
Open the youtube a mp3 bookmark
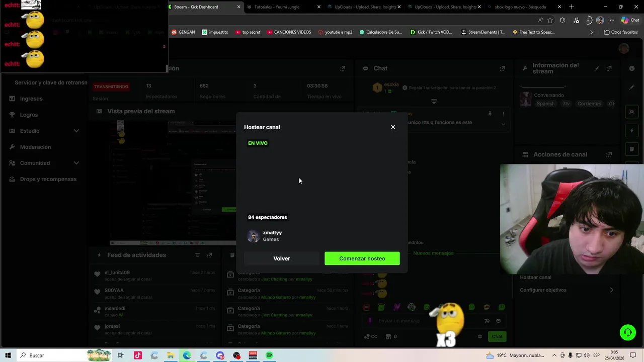[335, 32]
